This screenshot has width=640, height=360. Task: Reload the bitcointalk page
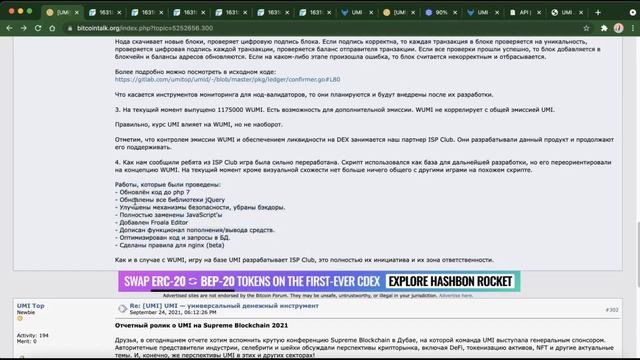click(38, 28)
